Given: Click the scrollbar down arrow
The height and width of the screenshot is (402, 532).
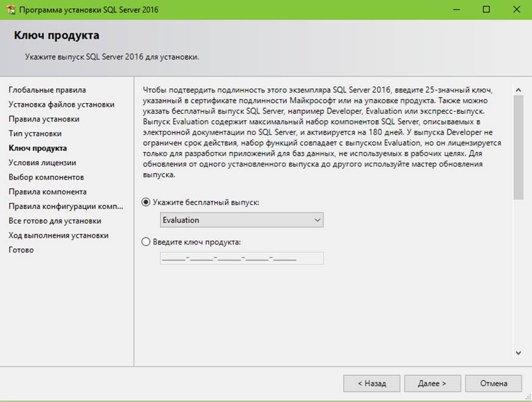Looking at the screenshot, I should 518,353.
